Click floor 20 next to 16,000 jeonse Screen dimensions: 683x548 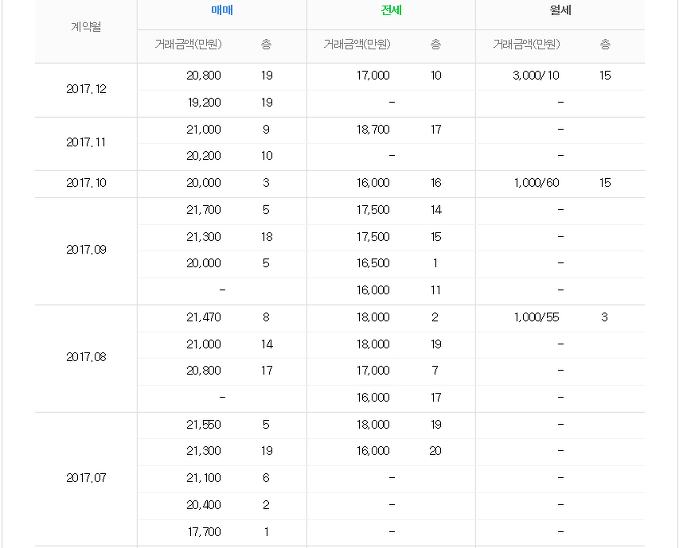pyautogui.click(x=435, y=451)
